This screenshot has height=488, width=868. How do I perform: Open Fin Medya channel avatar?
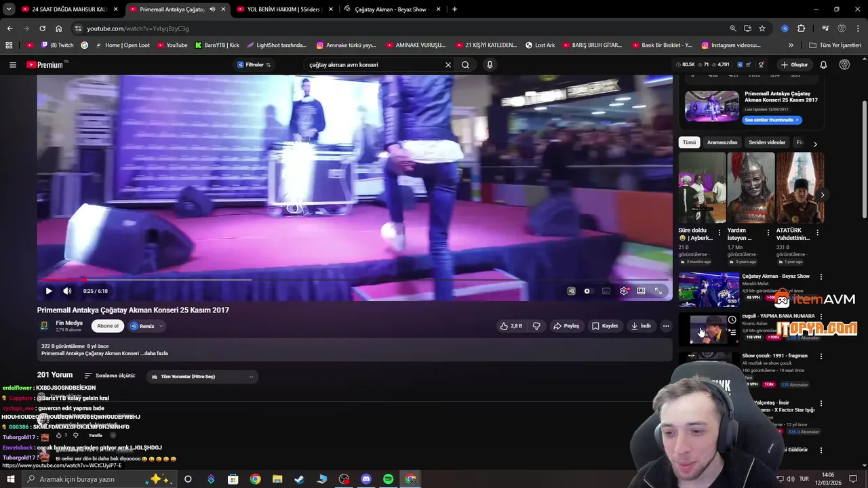click(44, 326)
